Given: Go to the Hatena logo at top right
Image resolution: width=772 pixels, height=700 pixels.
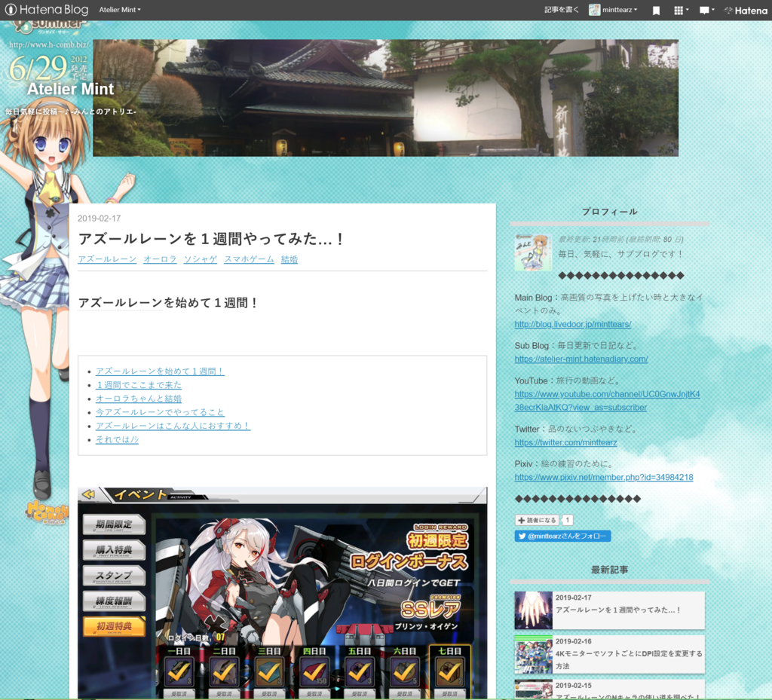Looking at the screenshot, I should (x=746, y=10).
